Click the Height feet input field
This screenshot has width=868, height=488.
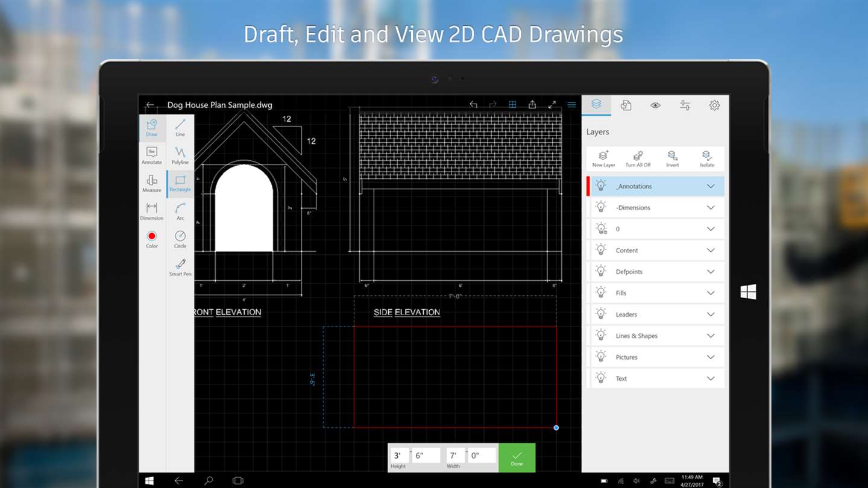[x=398, y=455]
